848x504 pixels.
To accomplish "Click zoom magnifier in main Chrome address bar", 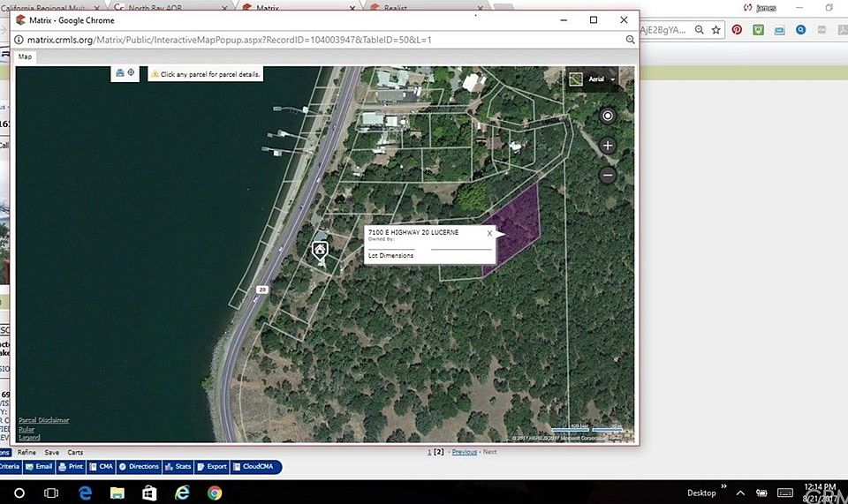I will click(x=700, y=30).
